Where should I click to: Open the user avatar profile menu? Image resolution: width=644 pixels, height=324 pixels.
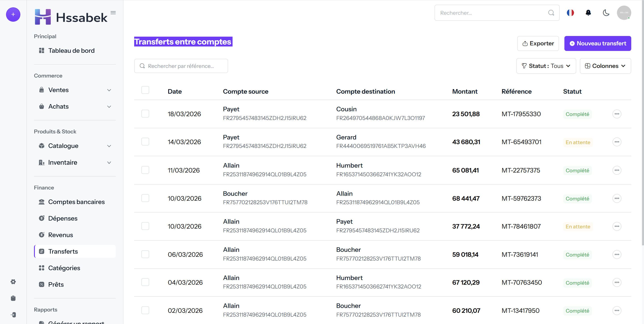click(624, 13)
